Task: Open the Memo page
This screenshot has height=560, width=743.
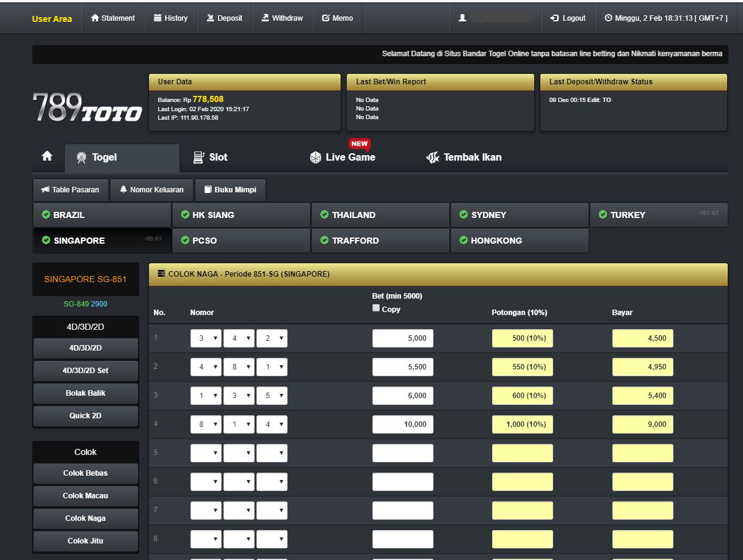Action: pyautogui.click(x=337, y=18)
